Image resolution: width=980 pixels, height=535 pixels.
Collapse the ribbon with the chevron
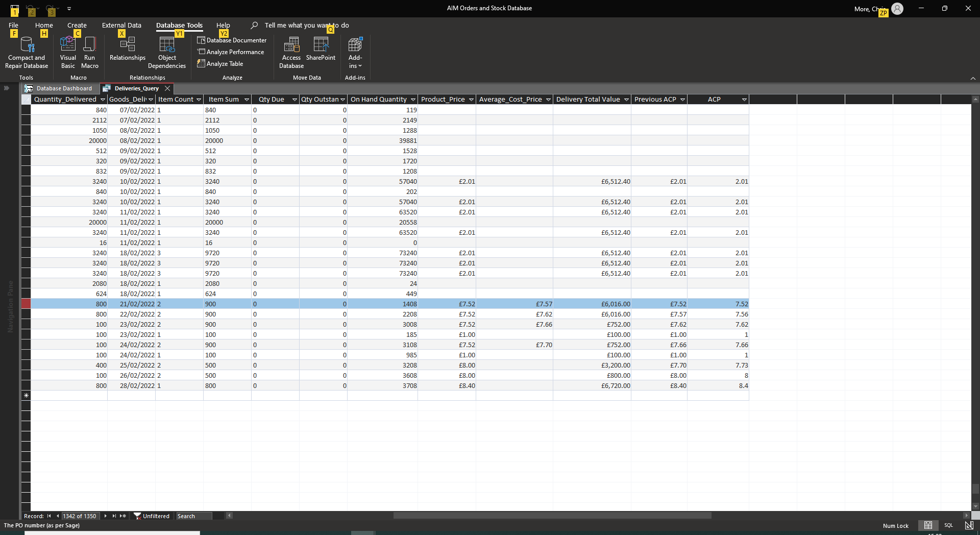pos(973,78)
